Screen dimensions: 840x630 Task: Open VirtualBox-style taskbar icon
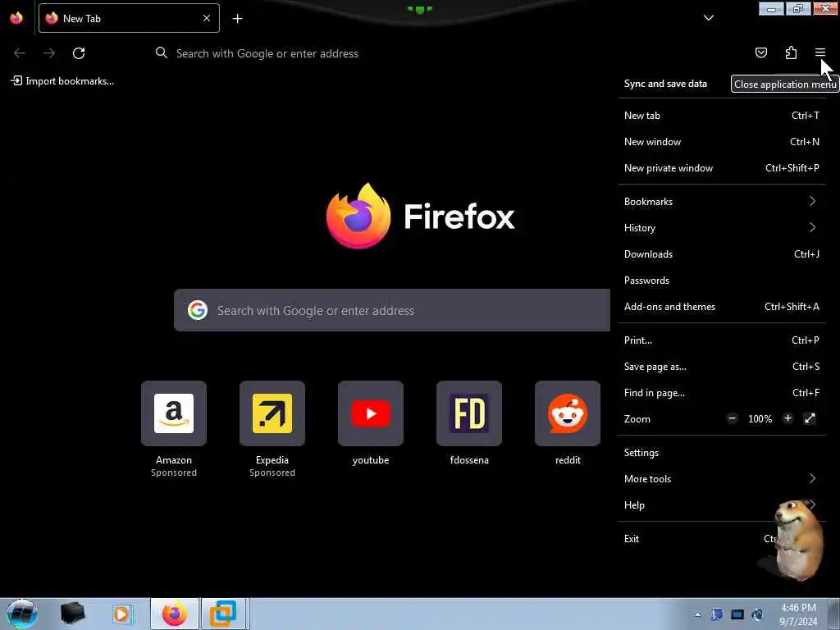pyautogui.click(x=223, y=614)
